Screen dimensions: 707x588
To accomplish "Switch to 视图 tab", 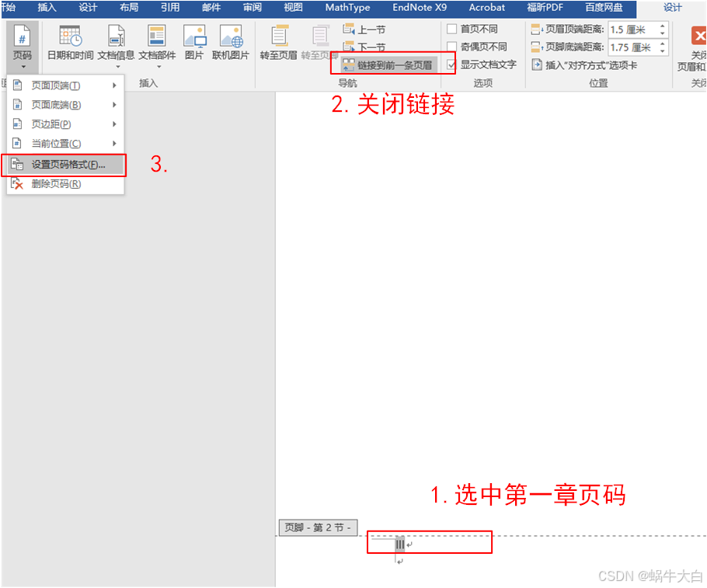I will pos(293,7).
